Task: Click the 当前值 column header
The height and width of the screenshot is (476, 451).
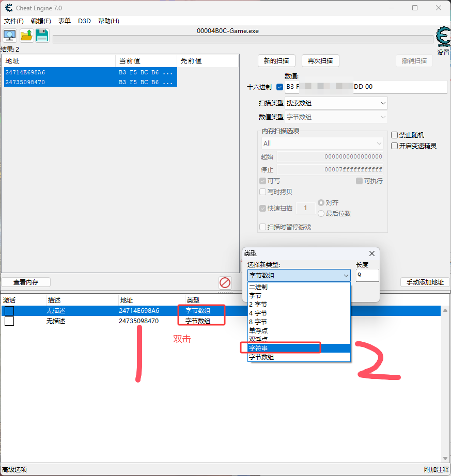Action: point(146,61)
